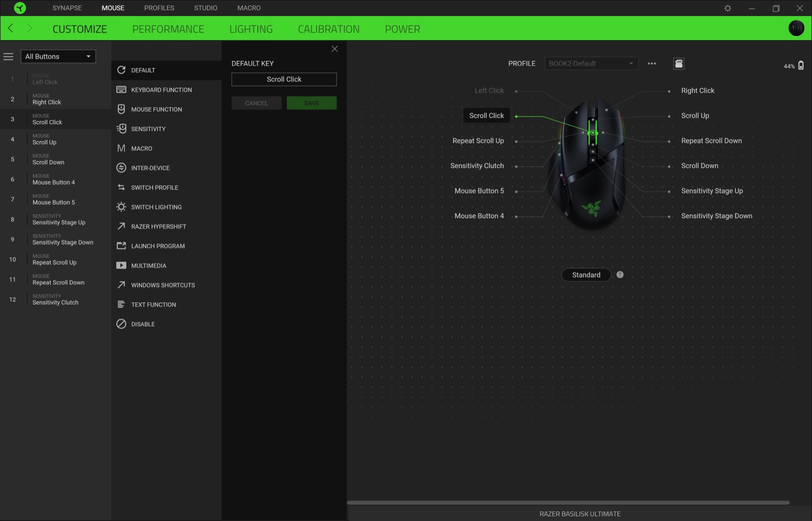Image resolution: width=812 pixels, height=521 pixels.
Task: Click the Switch Lighting icon
Action: click(121, 207)
